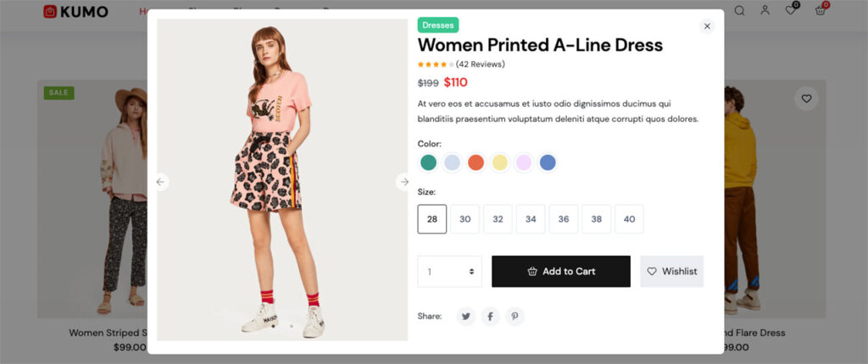Screen dimensions: 868x364
Task: Share product on Facebook
Action: coord(490,317)
